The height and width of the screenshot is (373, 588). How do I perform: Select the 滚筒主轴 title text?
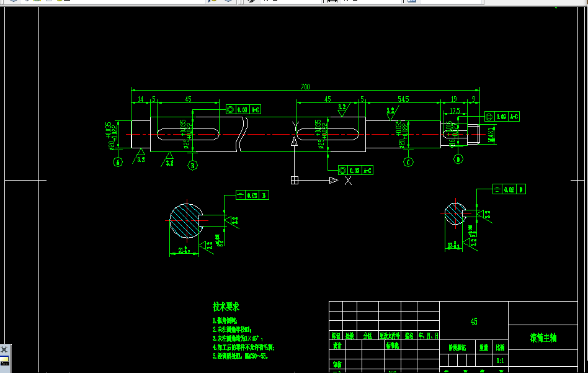[x=543, y=338]
